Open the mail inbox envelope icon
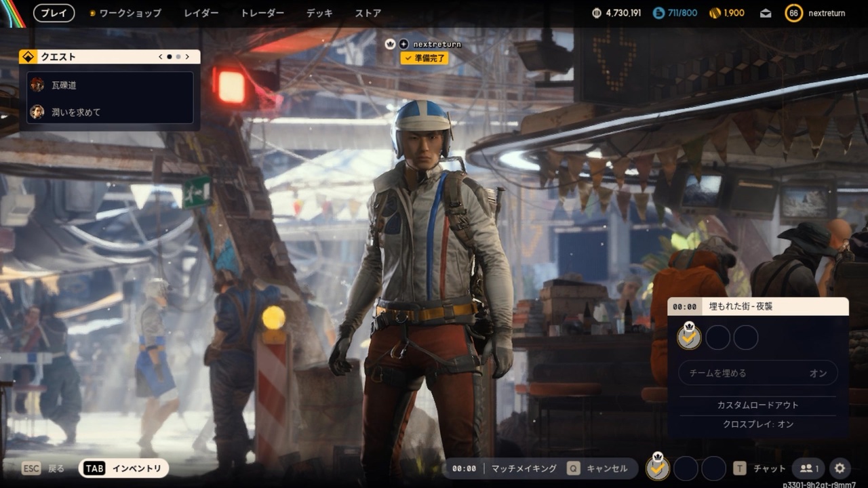The image size is (868, 488). tap(766, 13)
